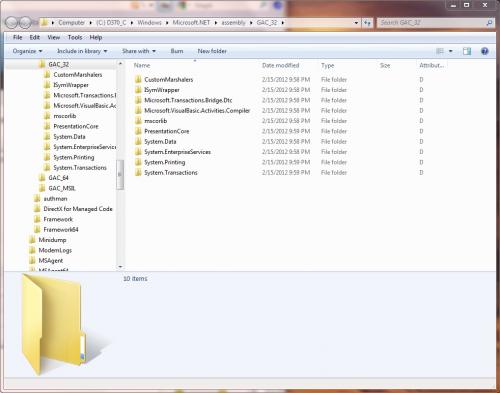Select Minidump folder in navigation tree
500x393 pixels.
pos(52,240)
